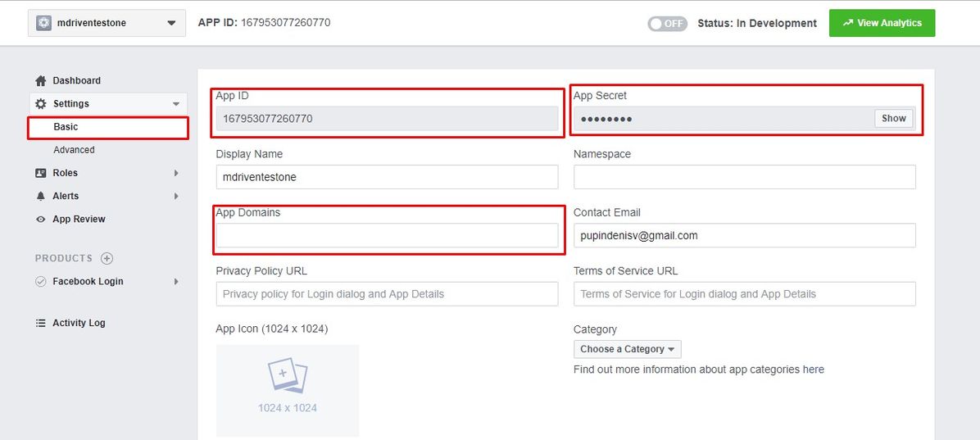Image resolution: width=980 pixels, height=440 pixels.
Task: Click the View Analytics button
Action: tap(882, 23)
